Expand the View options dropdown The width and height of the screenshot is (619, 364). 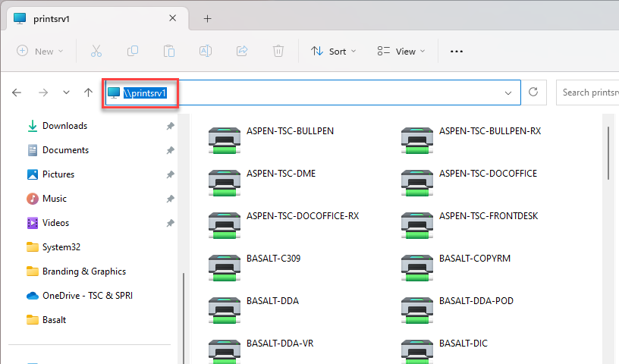pos(401,51)
